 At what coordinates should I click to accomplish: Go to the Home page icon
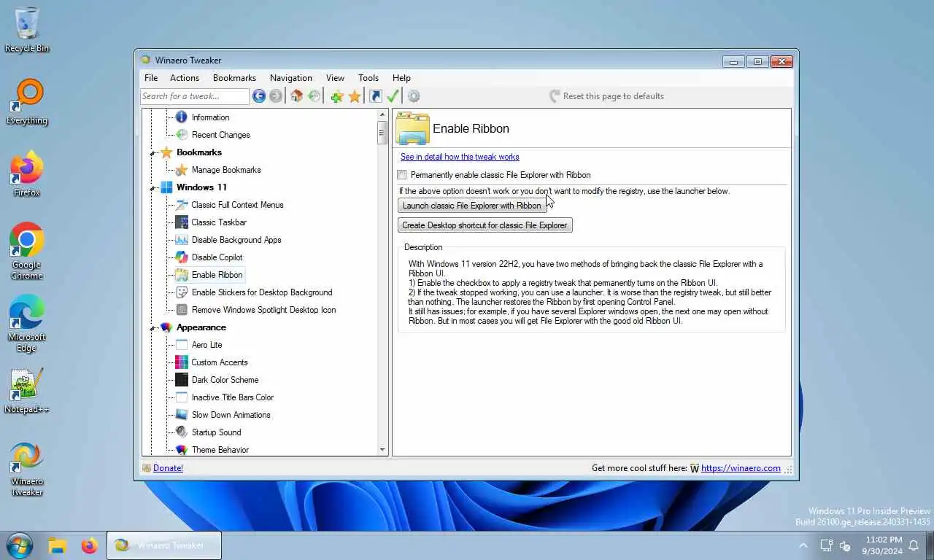(296, 96)
